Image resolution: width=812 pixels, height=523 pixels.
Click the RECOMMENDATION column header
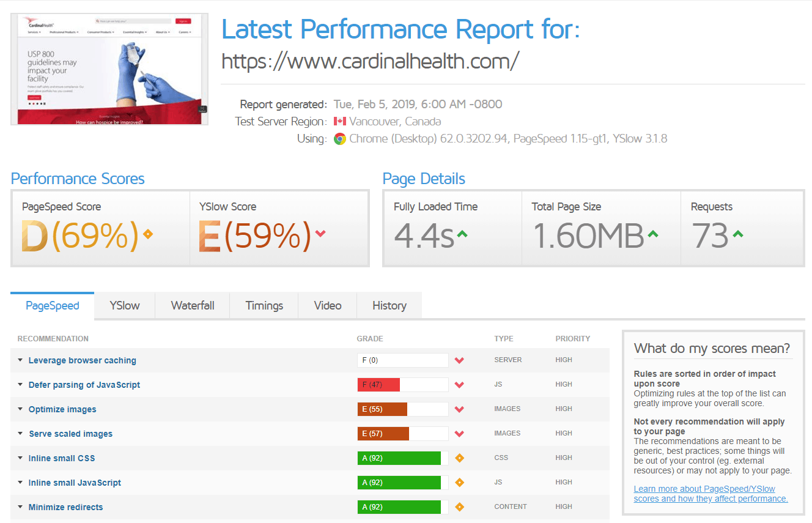point(53,338)
